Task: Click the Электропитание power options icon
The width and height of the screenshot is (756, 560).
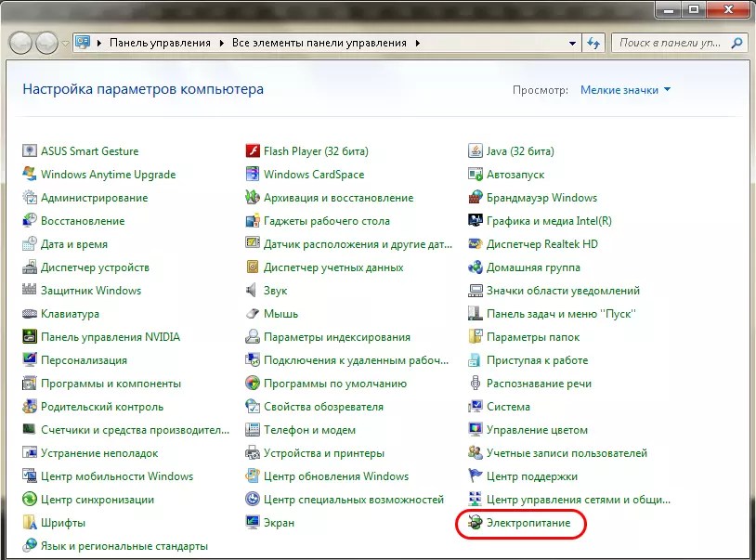Action: [476, 524]
